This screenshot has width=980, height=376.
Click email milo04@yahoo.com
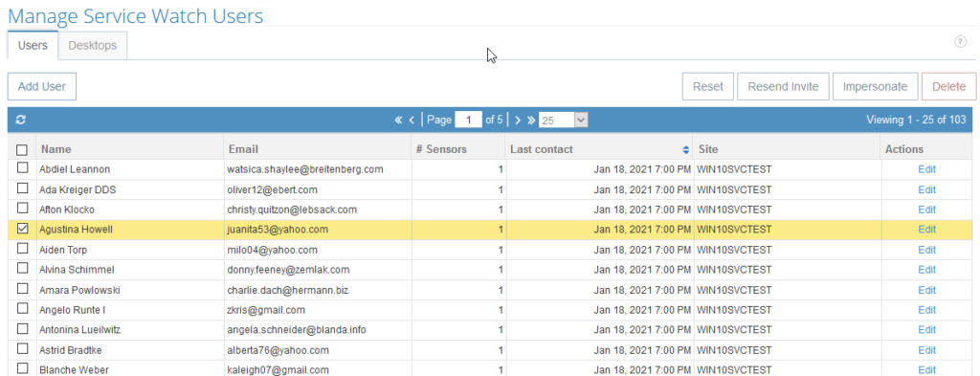pos(273,250)
